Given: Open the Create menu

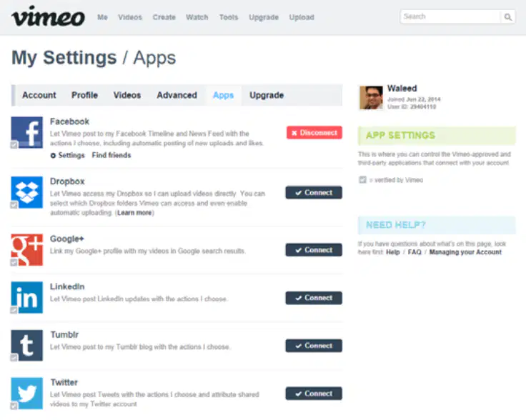Looking at the screenshot, I should click(x=164, y=17).
